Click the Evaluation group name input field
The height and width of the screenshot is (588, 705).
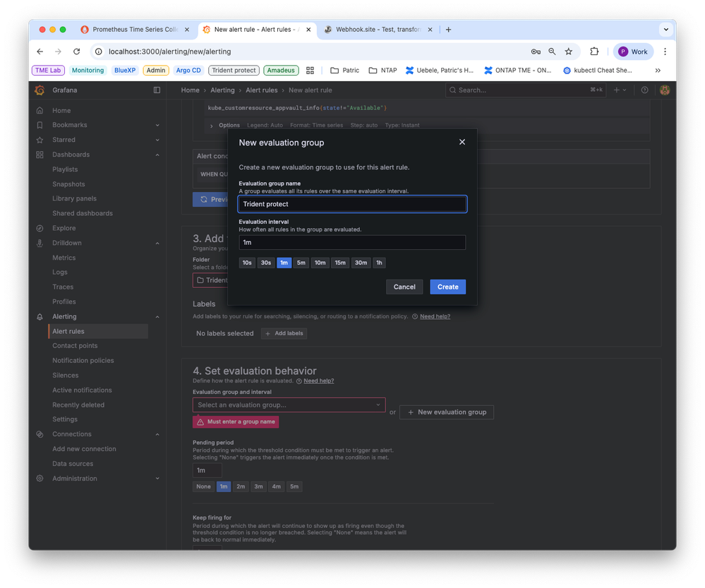(351, 203)
